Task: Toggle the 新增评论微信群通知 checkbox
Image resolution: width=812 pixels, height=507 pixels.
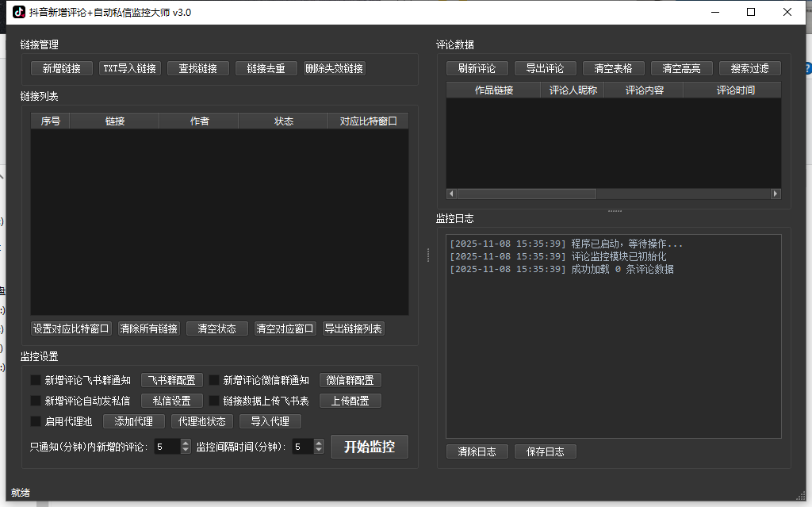Action: [x=214, y=380]
